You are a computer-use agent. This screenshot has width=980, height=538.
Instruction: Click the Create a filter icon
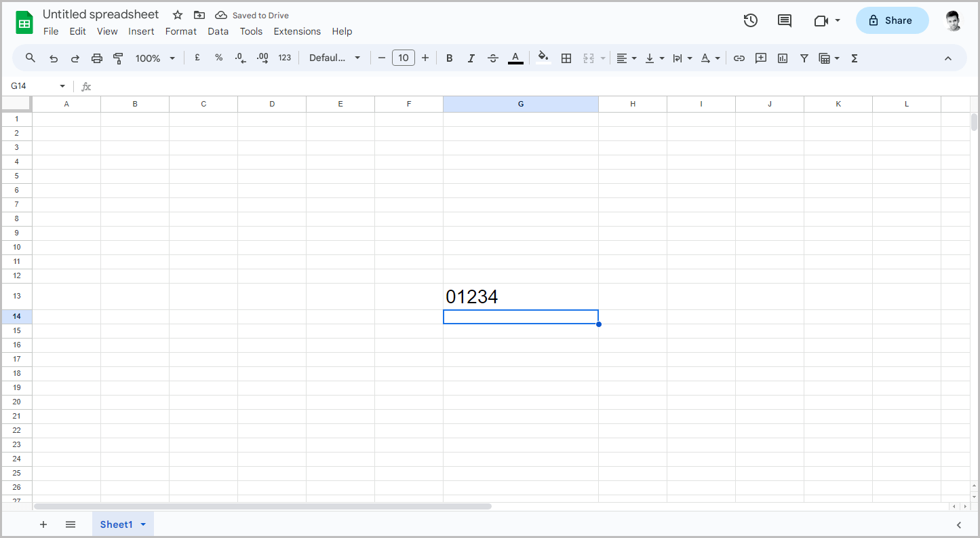804,58
